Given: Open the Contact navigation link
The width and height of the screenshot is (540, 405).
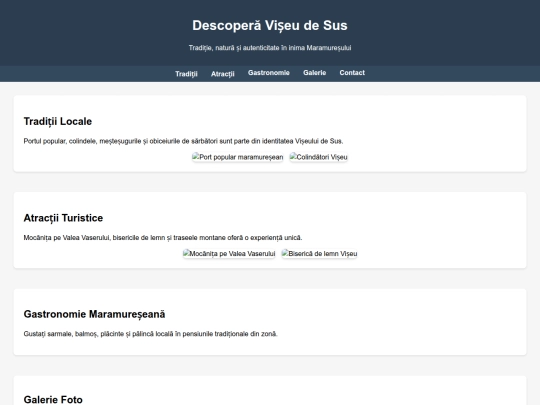Looking at the screenshot, I should [x=352, y=73].
